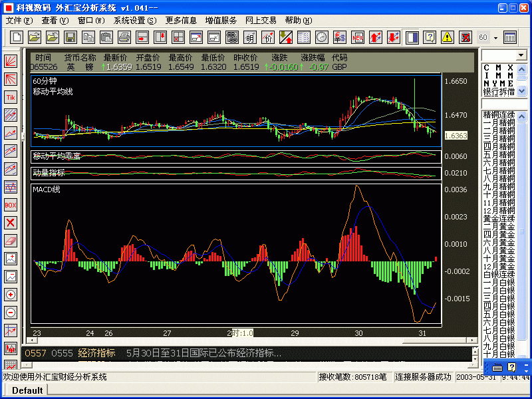Open the 查看(V) menu
This screenshot has height=399, width=532.
(55, 21)
